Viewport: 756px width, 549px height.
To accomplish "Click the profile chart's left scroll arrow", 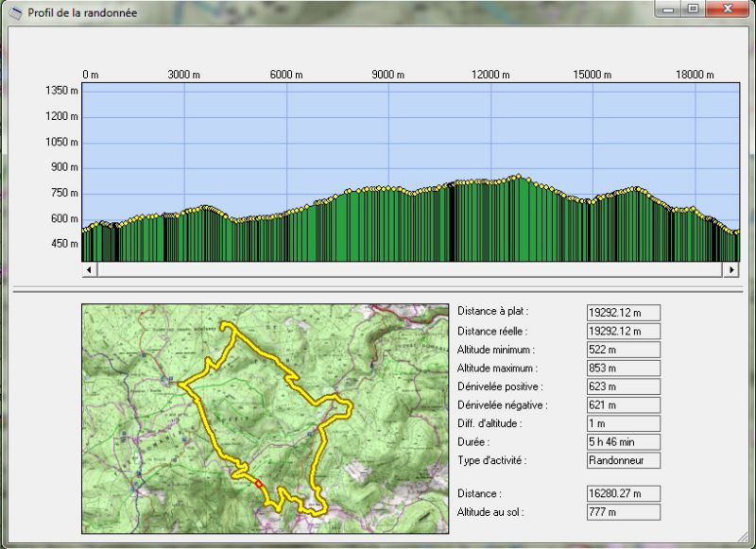I will coord(89,269).
